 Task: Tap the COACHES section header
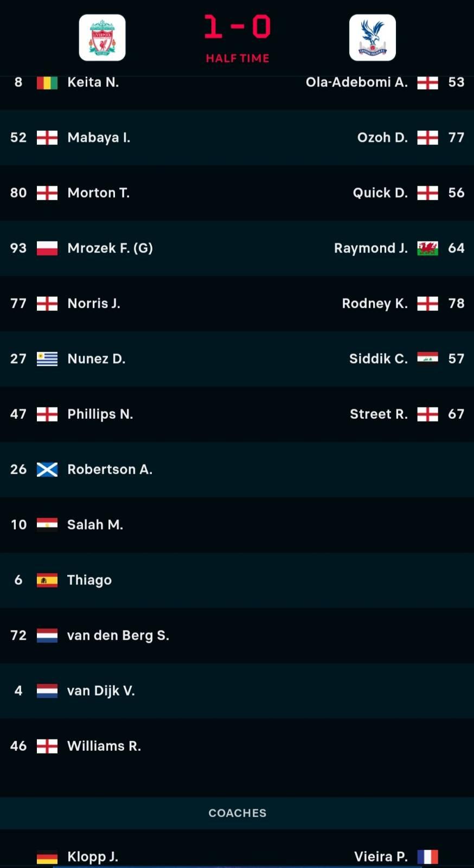pyautogui.click(x=237, y=813)
